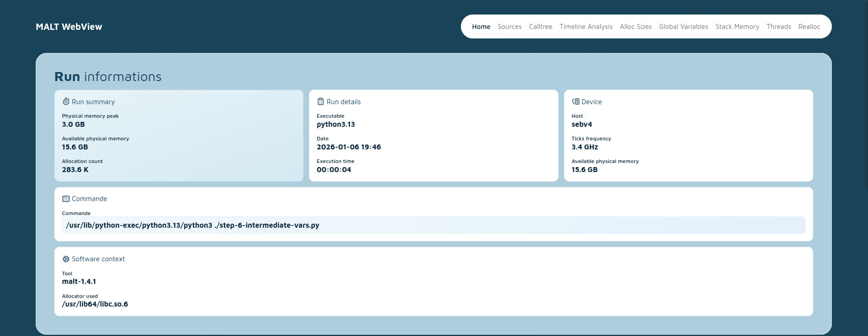868x336 pixels.
Task: Click the Device card icon
Action: click(x=575, y=101)
